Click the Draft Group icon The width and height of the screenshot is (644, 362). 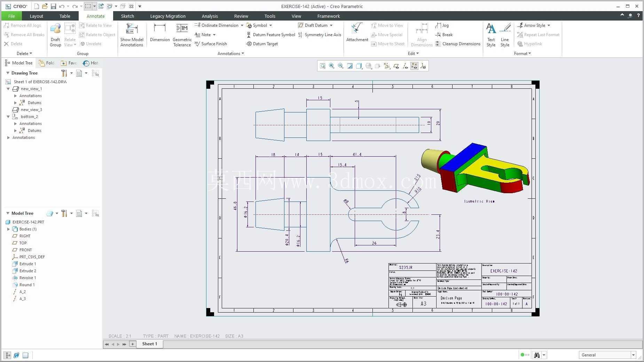(x=55, y=35)
